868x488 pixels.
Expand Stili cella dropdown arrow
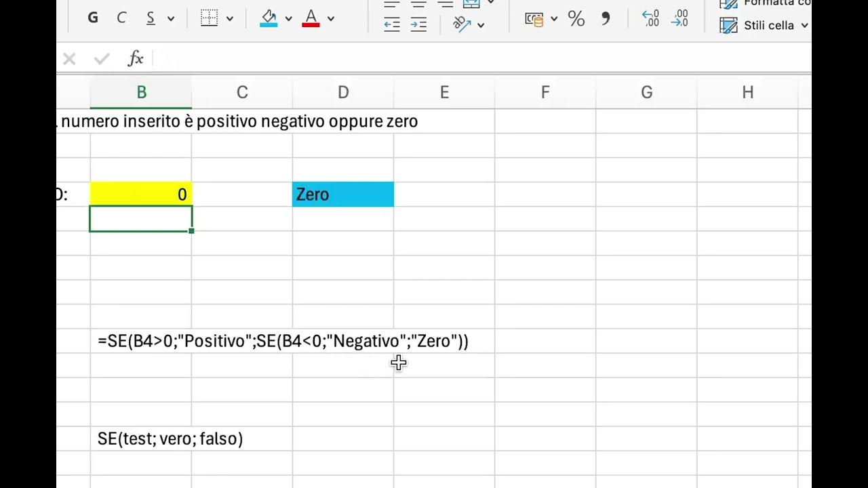click(x=804, y=26)
